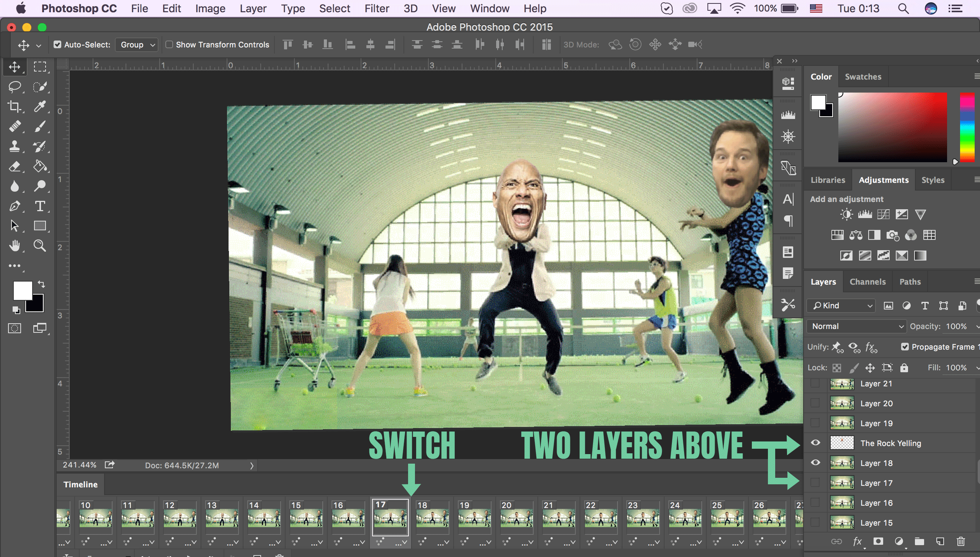Add a Brightness/Contrast adjustment layer

coord(846,214)
